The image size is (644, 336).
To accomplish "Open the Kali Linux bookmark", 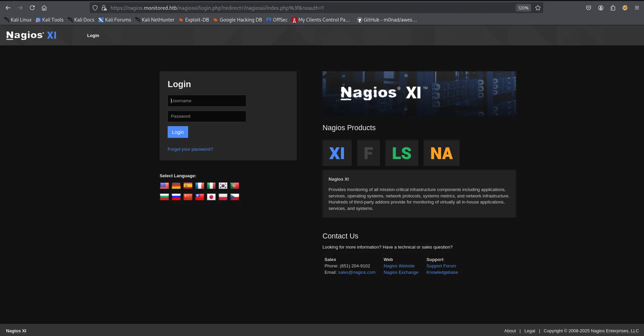I will [x=18, y=20].
